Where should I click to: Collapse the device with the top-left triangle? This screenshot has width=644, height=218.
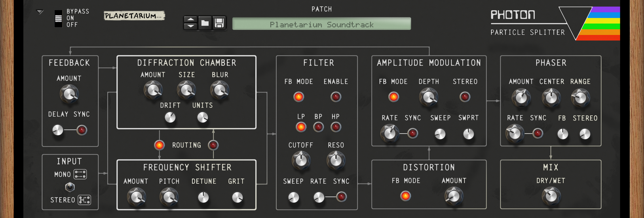[x=40, y=12]
